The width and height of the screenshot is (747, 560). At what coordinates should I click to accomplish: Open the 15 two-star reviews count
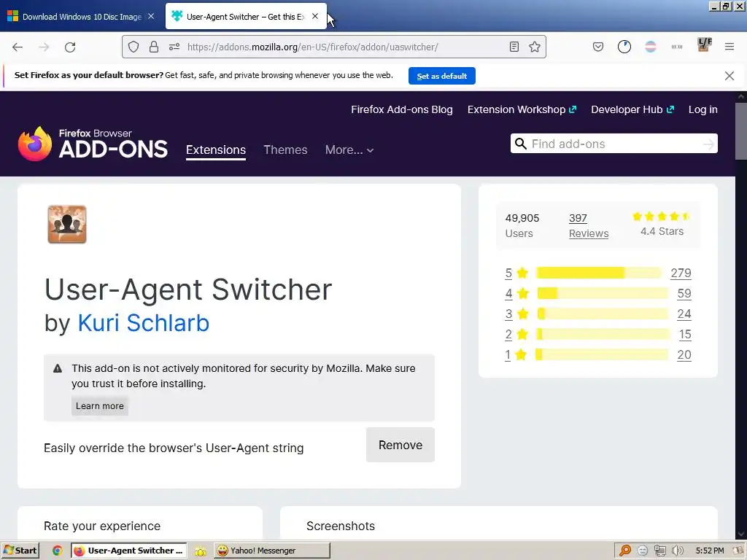[x=685, y=334]
